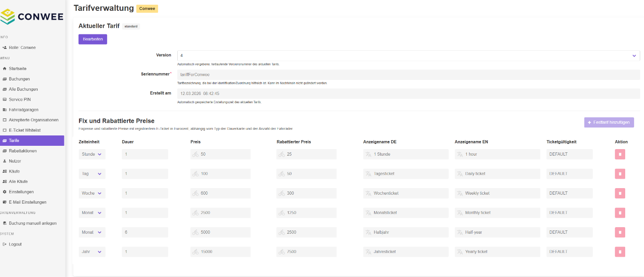Click the standard tag next to Aktueller Tarif
Image resolution: width=644 pixels, height=277 pixels.
point(131,26)
